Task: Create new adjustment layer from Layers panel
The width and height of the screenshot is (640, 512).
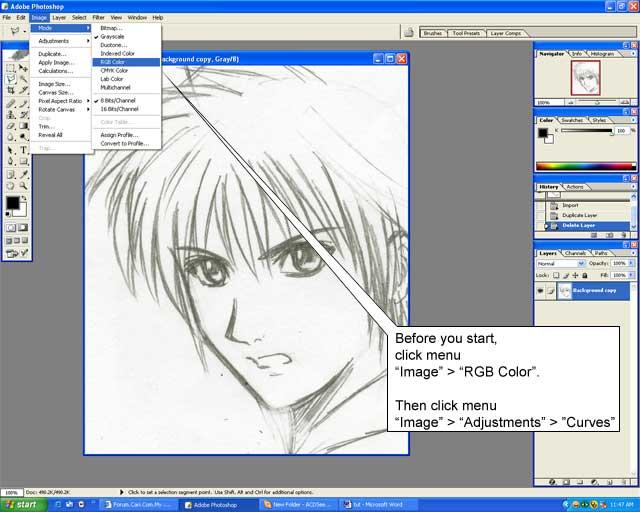Action: point(594,482)
